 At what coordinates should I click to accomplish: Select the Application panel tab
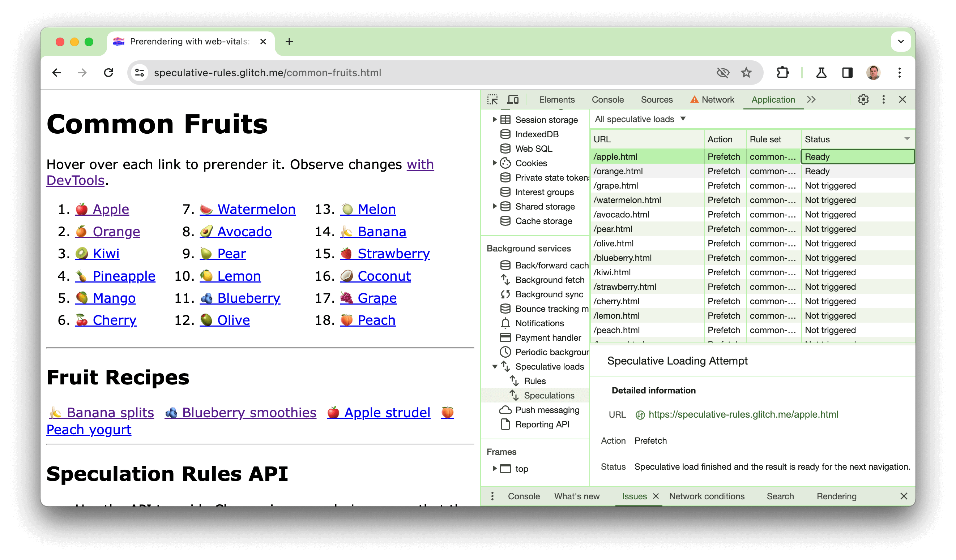pos(773,99)
